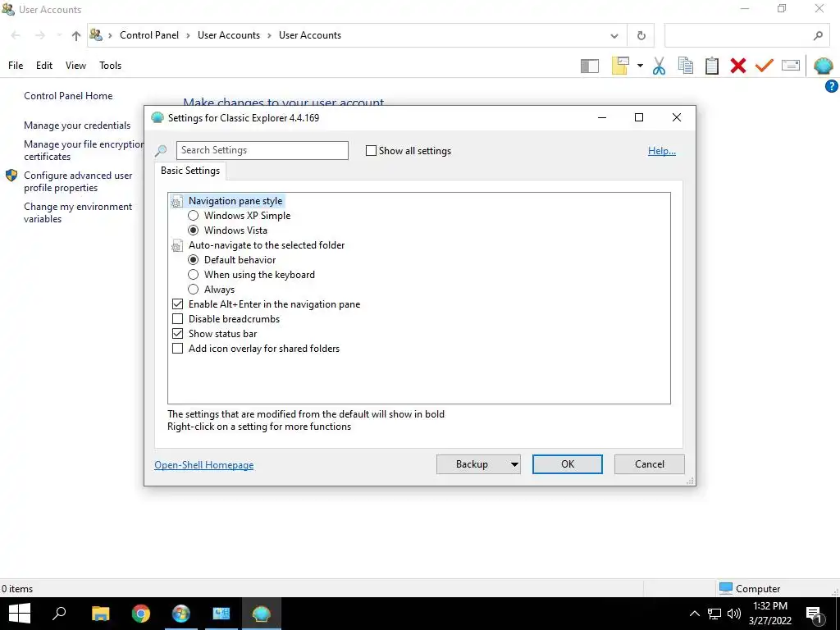Select Default behavior radio option
This screenshot has height=630, width=840.
(x=194, y=260)
